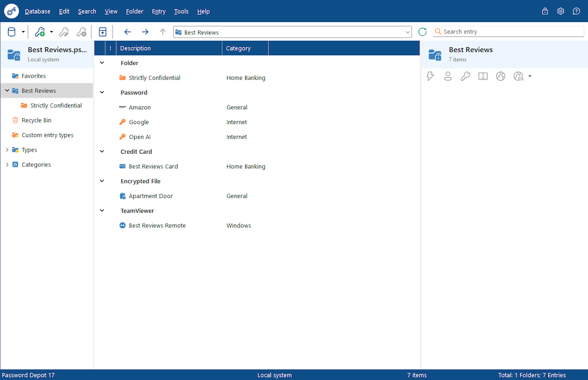Open the navigation path dropdown arrow
This screenshot has height=380, width=588.
click(x=407, y=32)
